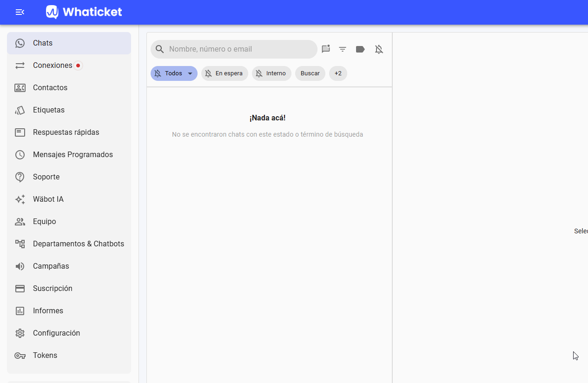
Task: Select the Buscar filter chip
Action: pos(310,73)
